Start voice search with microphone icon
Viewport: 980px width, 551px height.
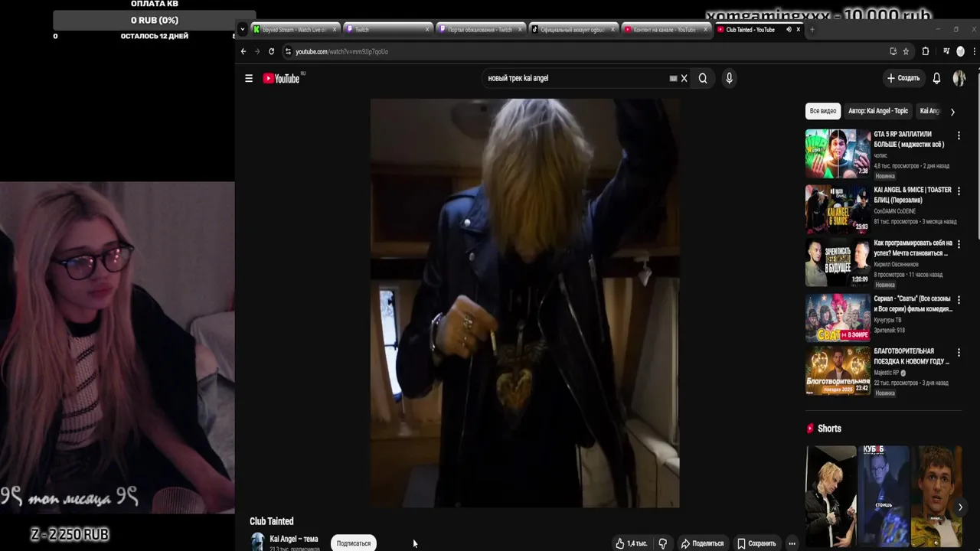729,78
